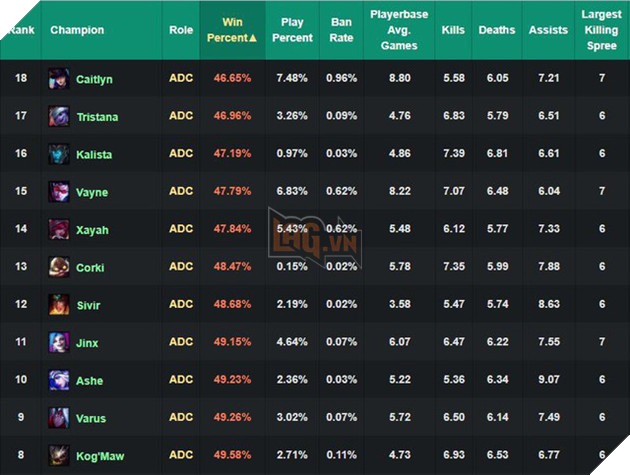Viewport: 630px width, 475px height.
Task: Open the Jinx champion link
Action: (87, 343)
